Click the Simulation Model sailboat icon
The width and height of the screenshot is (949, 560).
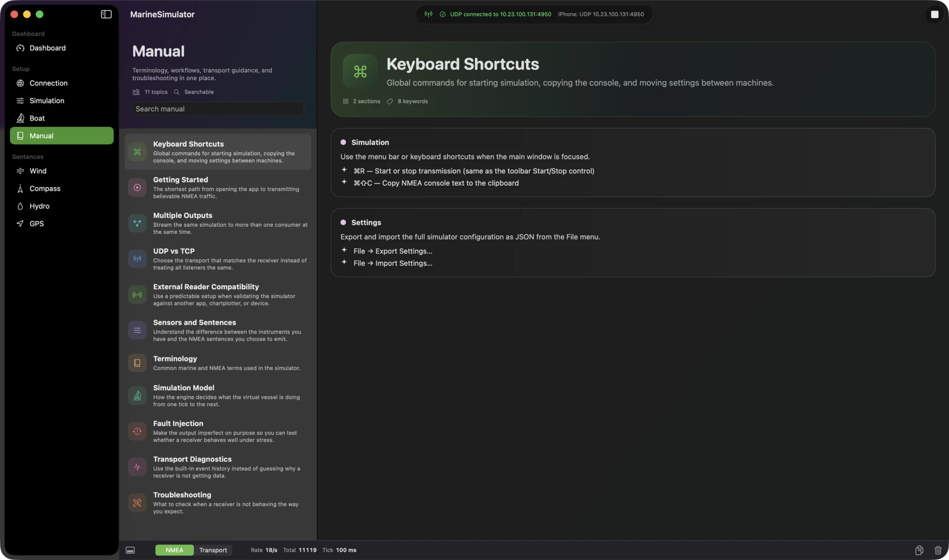point(137,395)
